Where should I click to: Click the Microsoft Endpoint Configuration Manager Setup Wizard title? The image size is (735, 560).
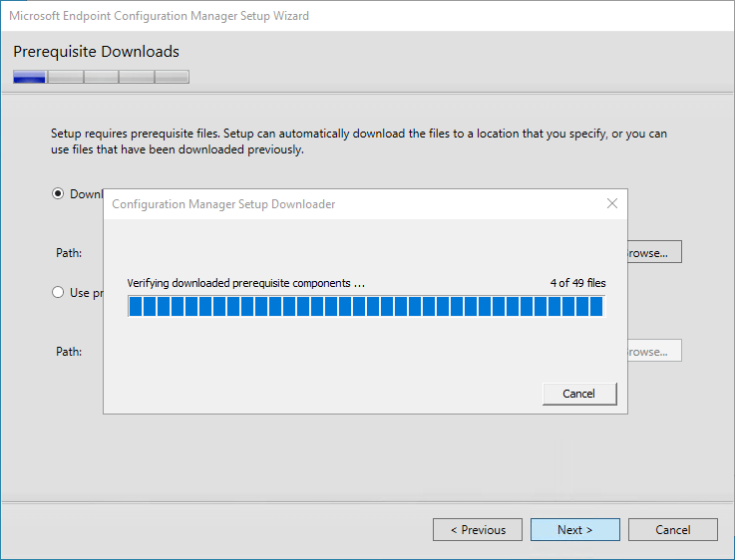[x=159, y=16]
